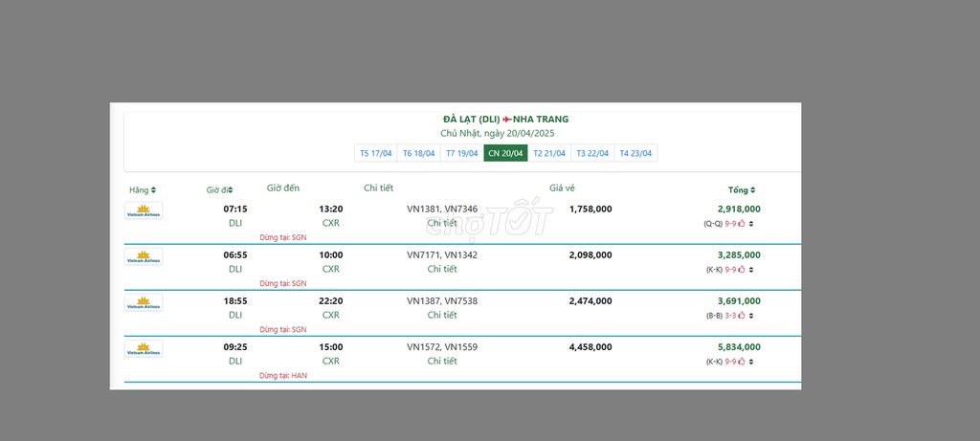Click Vietnam Airlines logo in 07:15 row
The width and height of the screenshot is (980, 441).
tap(144, 210)
